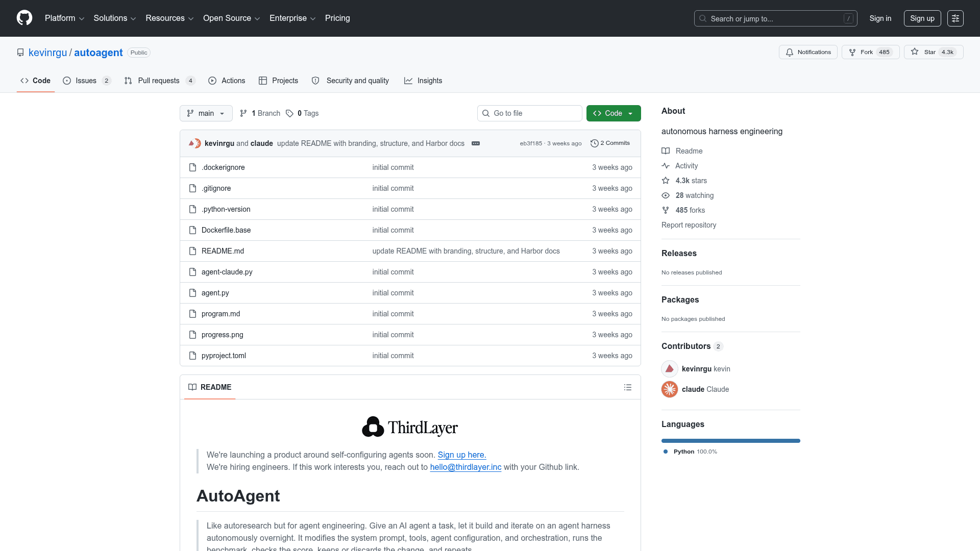Expand commit message ellipsis icon
Viewport: 980px width, 551px height.
click(476, 143)
